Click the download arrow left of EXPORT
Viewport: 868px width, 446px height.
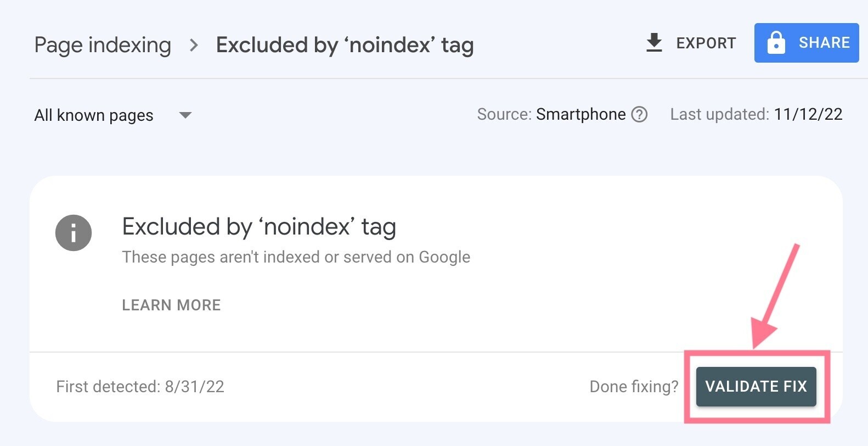pos(655,42)
